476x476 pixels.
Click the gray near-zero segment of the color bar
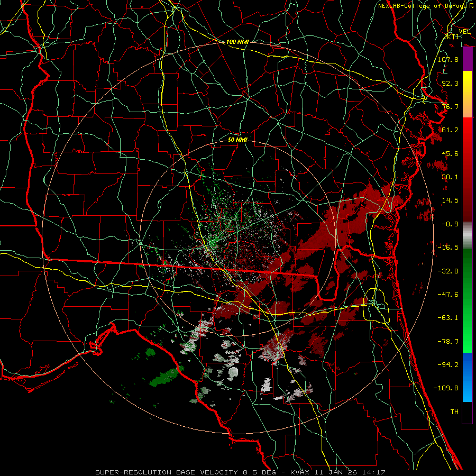pyautogui.click(x=467, y=235)
